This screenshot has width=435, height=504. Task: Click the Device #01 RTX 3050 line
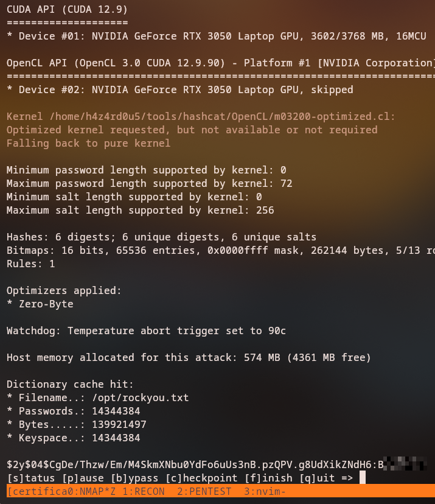(x=216, y=37)
